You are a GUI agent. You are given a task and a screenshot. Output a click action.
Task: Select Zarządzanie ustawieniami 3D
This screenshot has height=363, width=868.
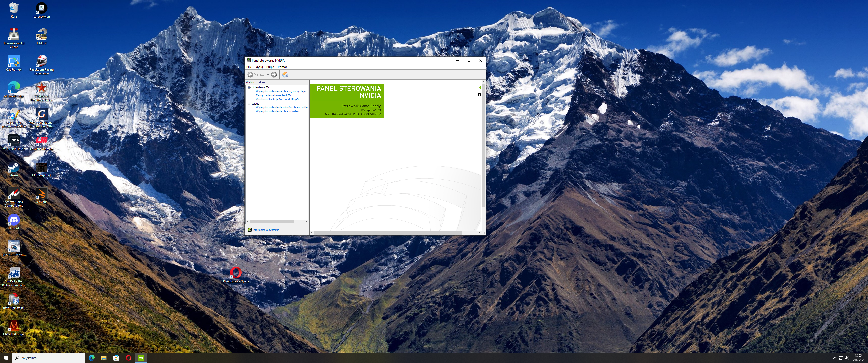(273, 95)
